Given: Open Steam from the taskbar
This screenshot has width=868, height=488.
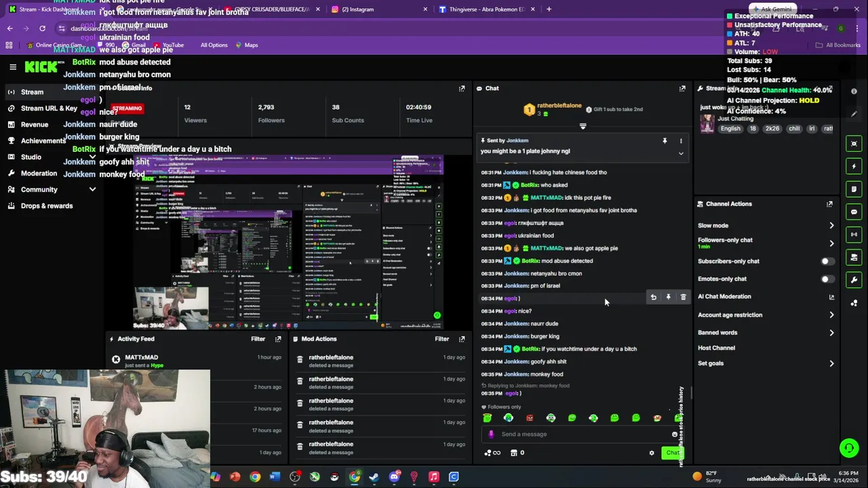Looking at the screenshot, I should tap(374, 477).
